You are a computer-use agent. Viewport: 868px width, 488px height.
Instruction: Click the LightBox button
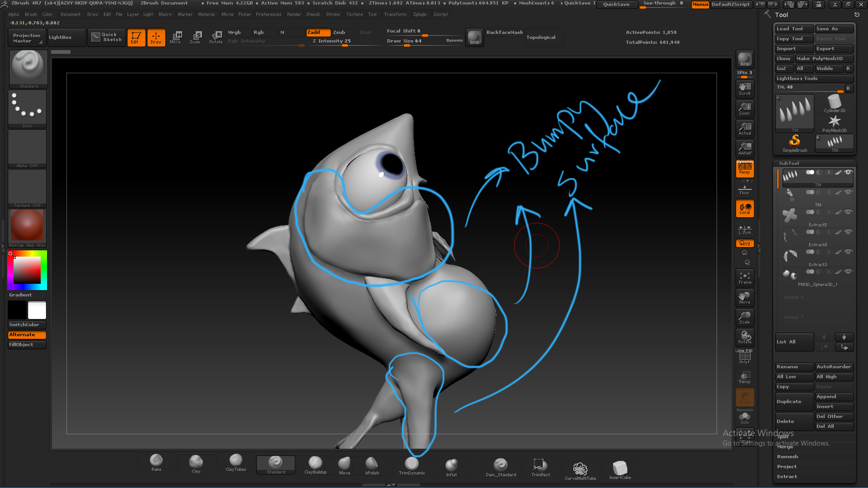pos(66,38)
